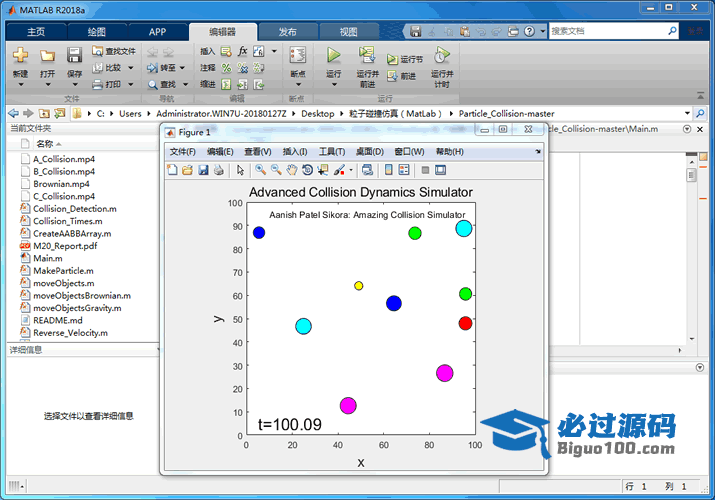
Task: Toggle Insert Legend in Figure 1 toolbar
Action: [404, 170]
